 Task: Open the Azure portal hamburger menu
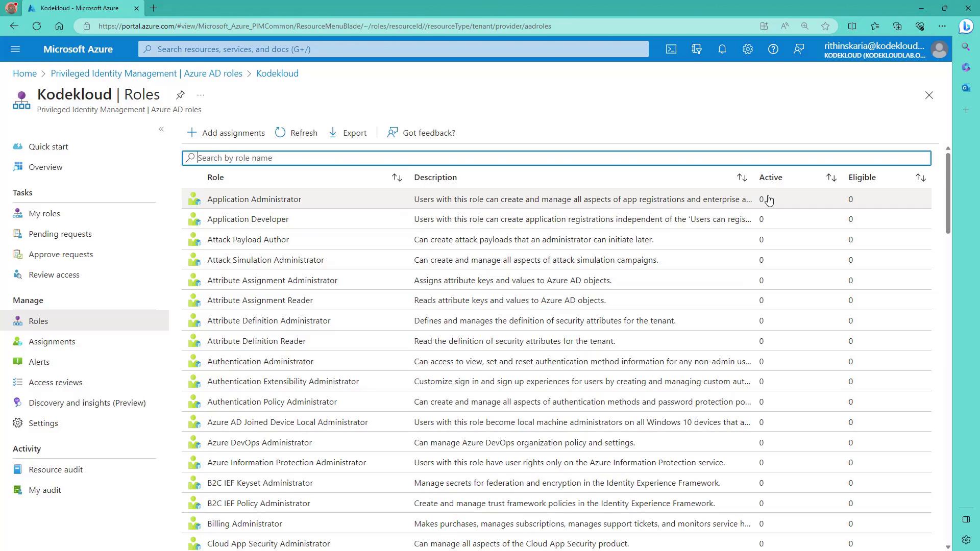point(15,49)
